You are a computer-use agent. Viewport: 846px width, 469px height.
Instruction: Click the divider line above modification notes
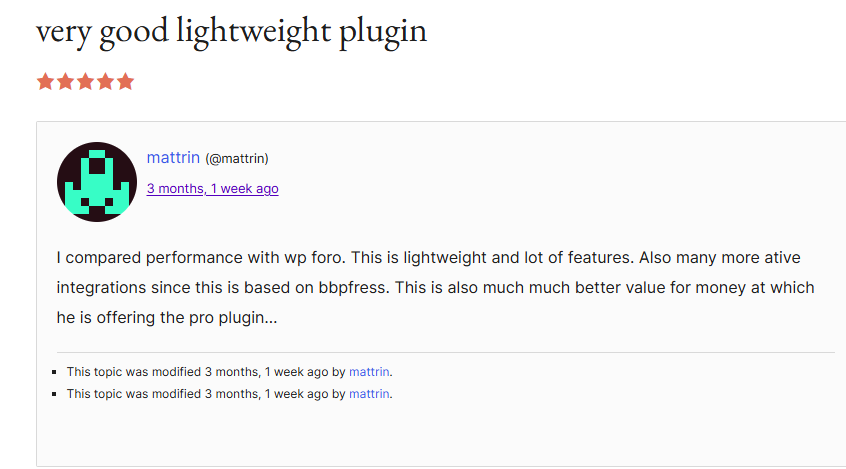pos(445,353)
